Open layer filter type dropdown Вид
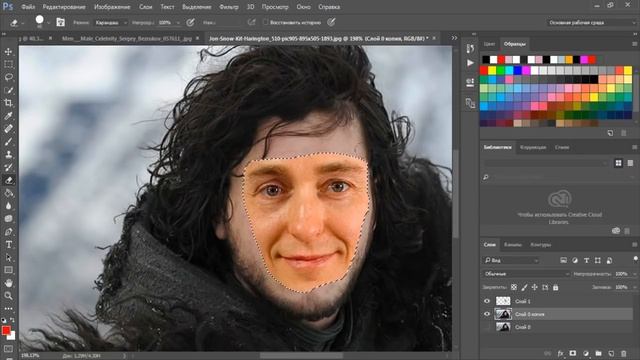The width and height of the screenshot is (640, 360). tap(511, 260)
